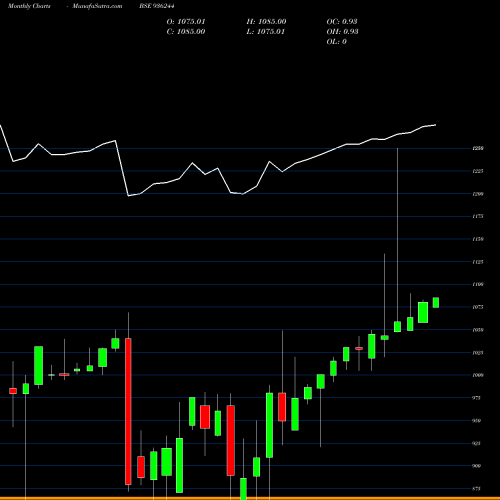
Task: Click the right endpoint of the white line
Action: point(435,125)
